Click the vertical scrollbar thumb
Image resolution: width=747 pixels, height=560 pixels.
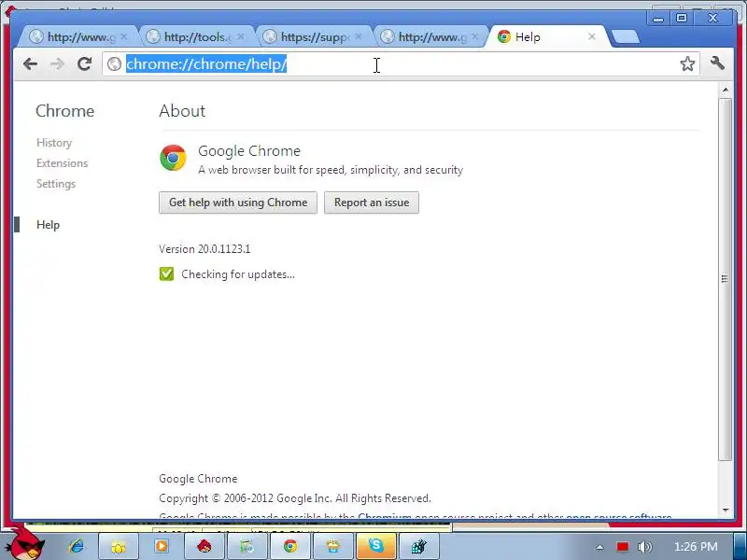(x=726, y=279)
